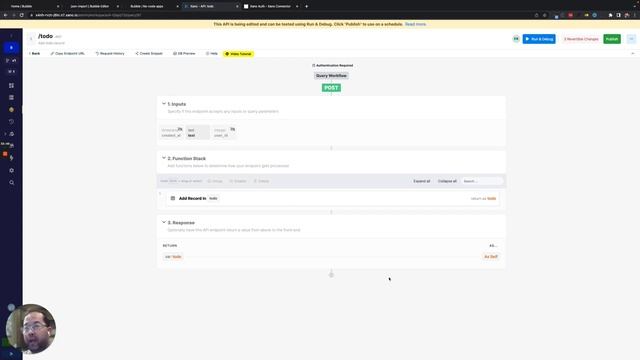Screen dimensions: 640x360
Task: Open the yellow Video Tutorial button
Action: pyautogui.click(x=238, y=54)
